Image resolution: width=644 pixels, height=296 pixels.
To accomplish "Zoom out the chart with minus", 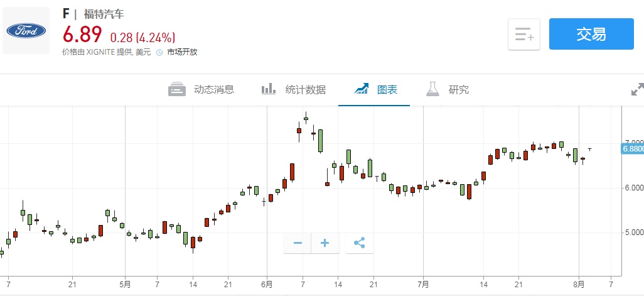I will 298,243.
